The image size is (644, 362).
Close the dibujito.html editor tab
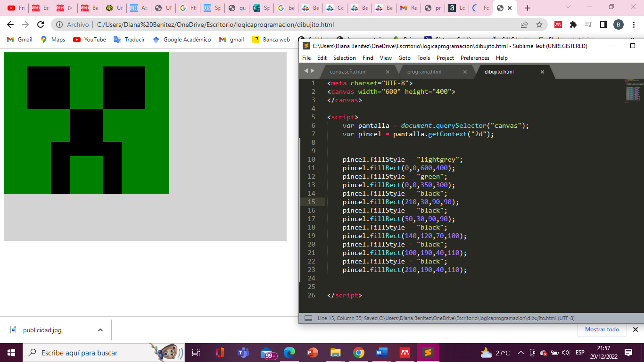point(542,72)
